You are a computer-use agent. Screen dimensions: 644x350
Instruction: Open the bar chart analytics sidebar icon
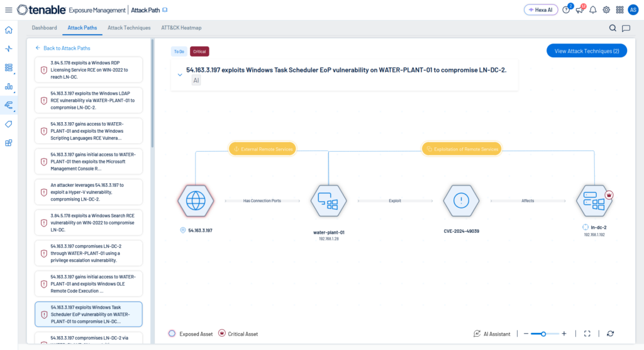pos(9,86)
